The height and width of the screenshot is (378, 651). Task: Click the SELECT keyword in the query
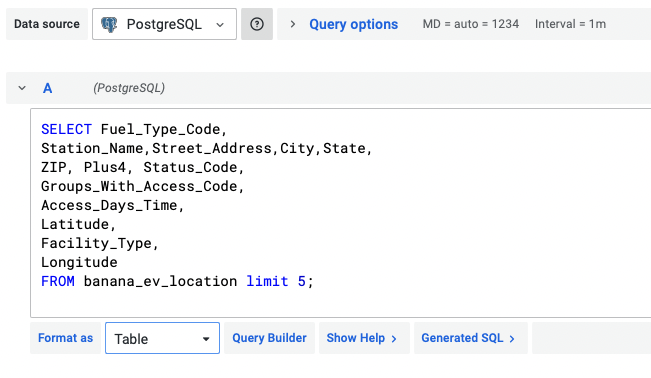click(66, 129)
